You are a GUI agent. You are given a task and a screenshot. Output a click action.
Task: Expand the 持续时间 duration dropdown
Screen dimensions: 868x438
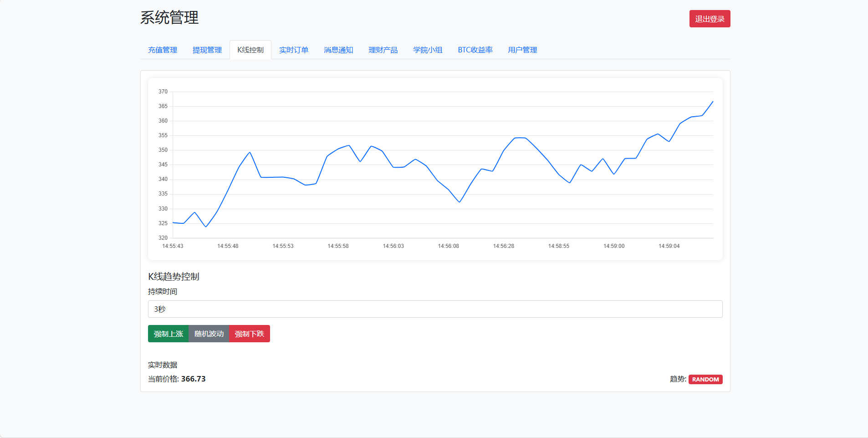435,309
